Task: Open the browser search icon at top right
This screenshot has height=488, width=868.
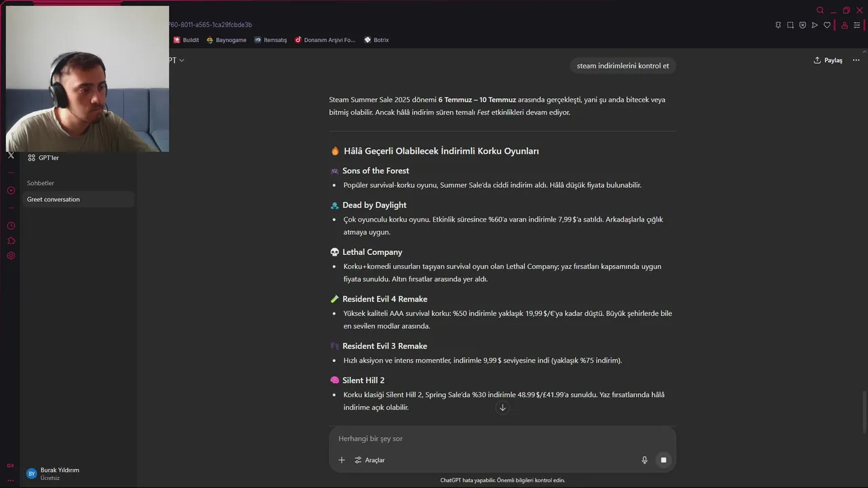Action: (820, 10)
